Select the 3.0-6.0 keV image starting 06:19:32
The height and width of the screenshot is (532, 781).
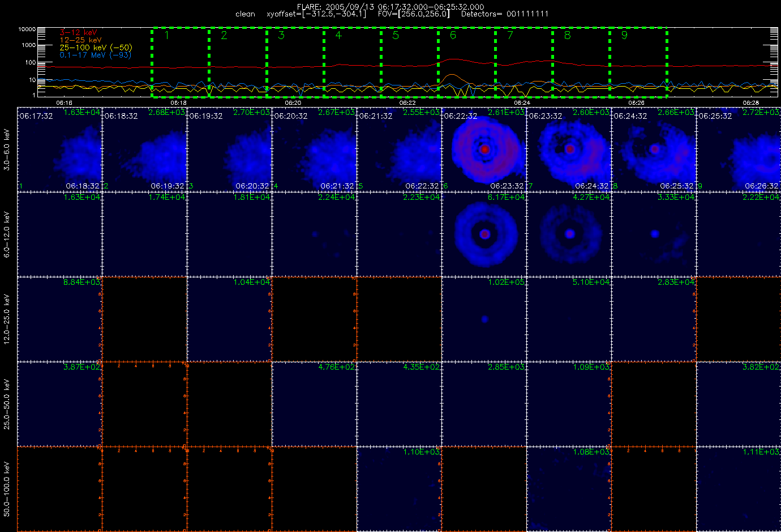[x=230, y=149]
